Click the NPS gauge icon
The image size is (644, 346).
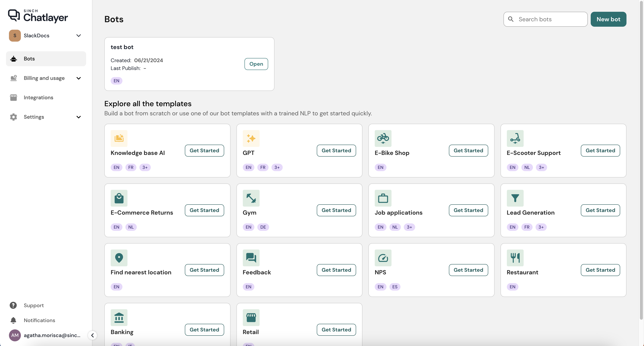(x=383, y=258)
